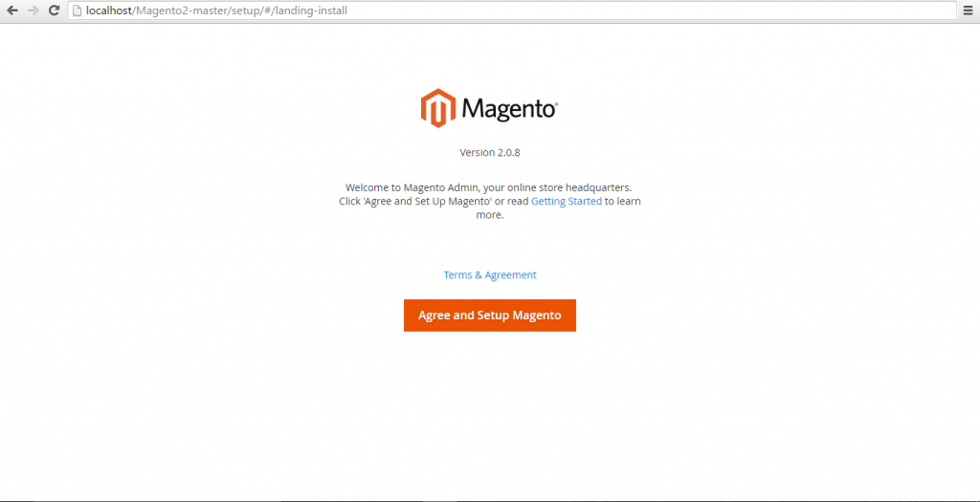
Task: Reload the page with refresh icon
Action: tap(55, 10)
